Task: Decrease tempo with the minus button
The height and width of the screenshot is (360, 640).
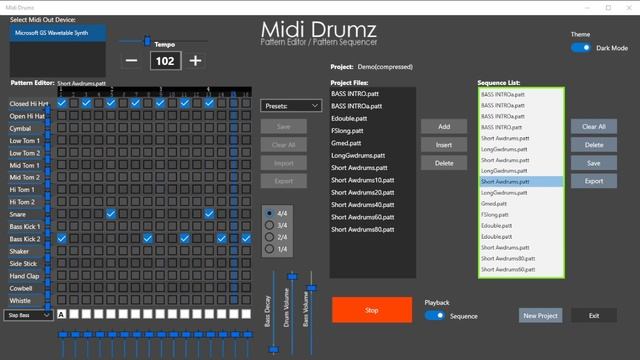Action: [x=131, y=61]
